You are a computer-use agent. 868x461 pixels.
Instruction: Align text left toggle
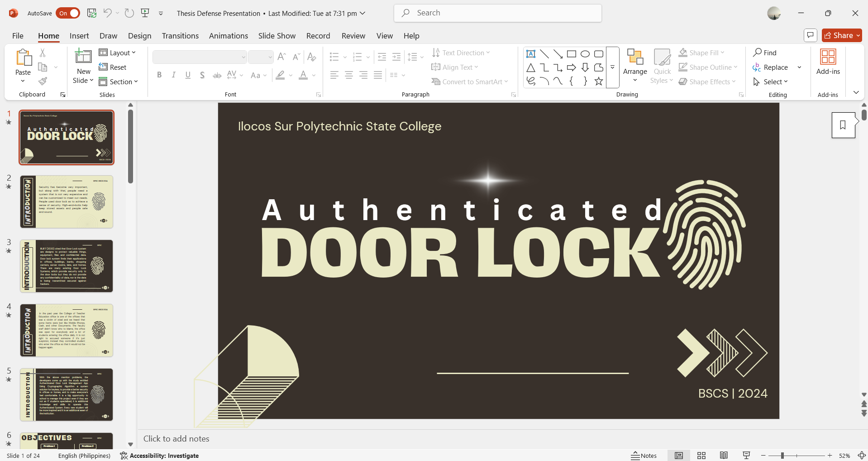[334, 75]
